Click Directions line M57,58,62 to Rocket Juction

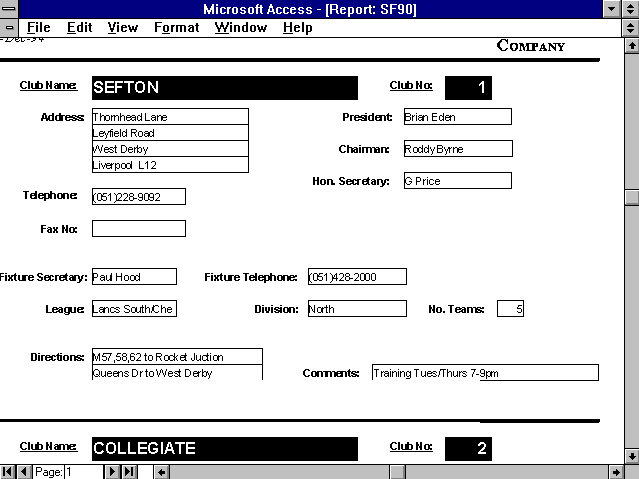point(177,357)
